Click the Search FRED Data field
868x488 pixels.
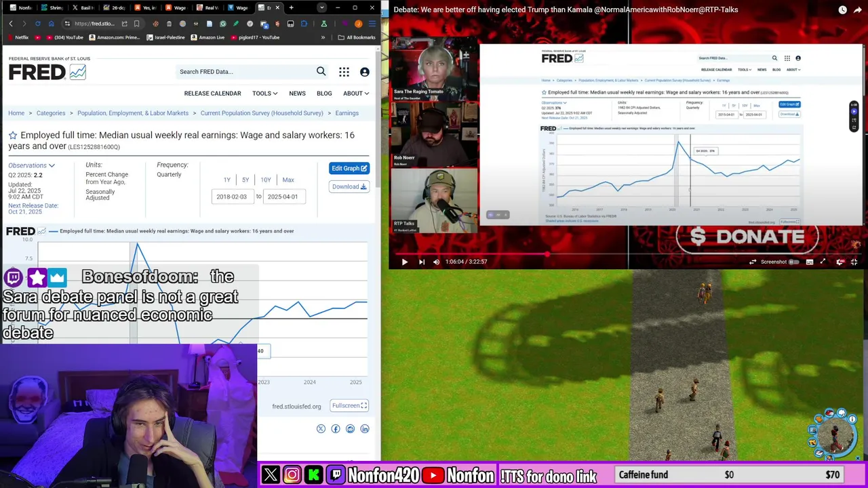click(x=244, y=72)
